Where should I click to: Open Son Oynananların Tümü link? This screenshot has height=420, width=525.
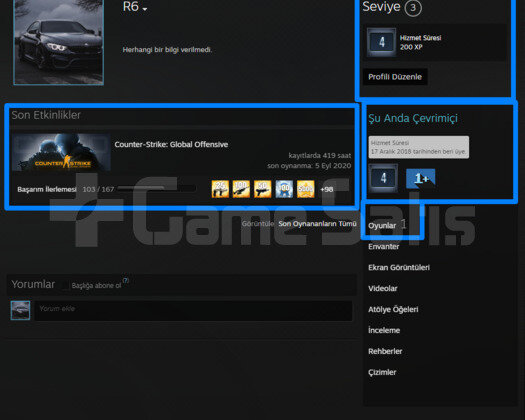(x=317, y=224)
